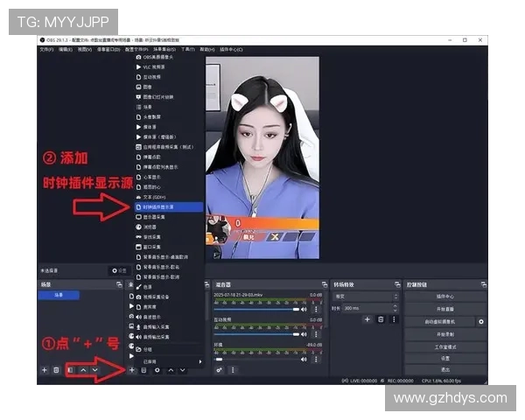525x420 pixels.
Task: Choose 视频采集设备 source entry
Action: tap(169, 297)
